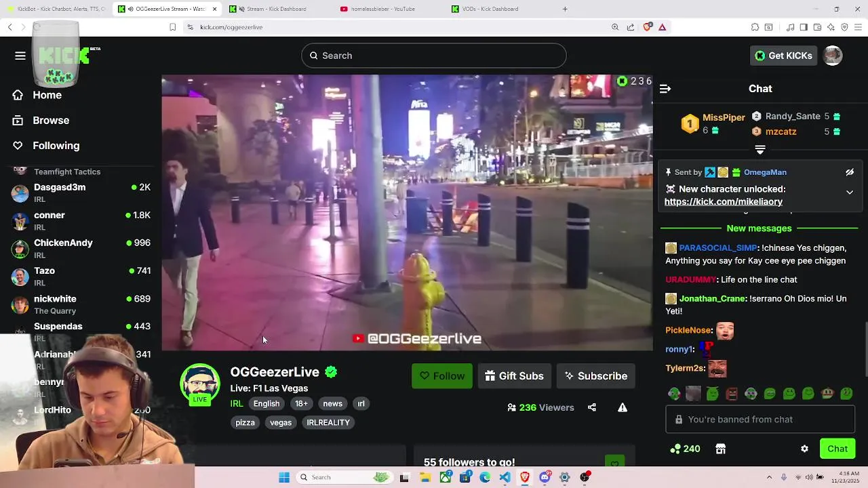Open the hamburger sidebar menu
The image size is (868, 488).
pyautogui.click(x=20, y=56)
